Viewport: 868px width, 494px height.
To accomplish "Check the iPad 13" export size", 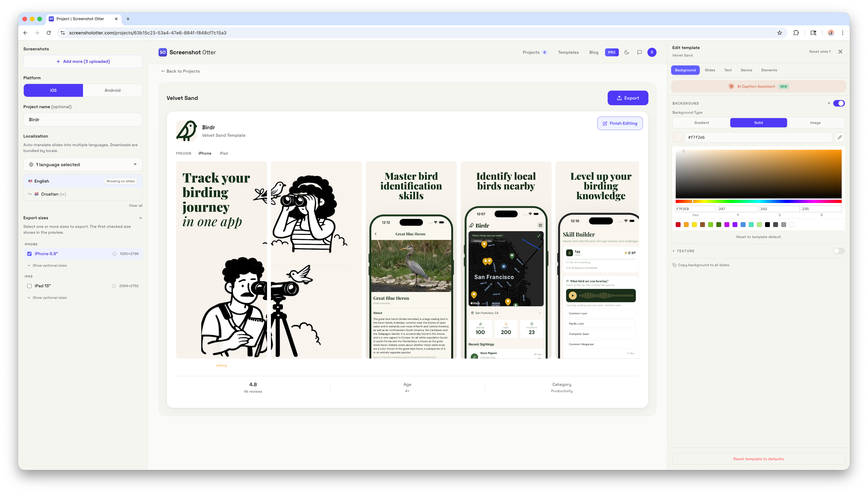I will click(30, 286).
